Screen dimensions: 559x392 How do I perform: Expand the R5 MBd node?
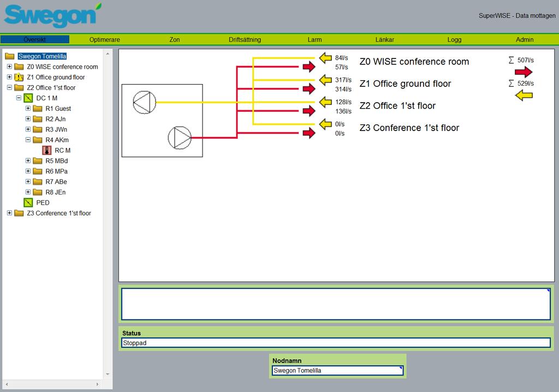[x=28, y=161]
